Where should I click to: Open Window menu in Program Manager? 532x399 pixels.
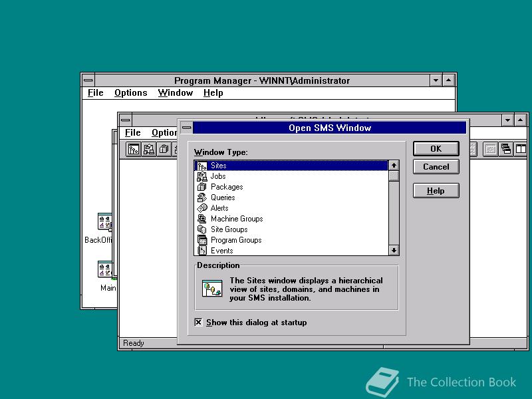tap(176, 93)
